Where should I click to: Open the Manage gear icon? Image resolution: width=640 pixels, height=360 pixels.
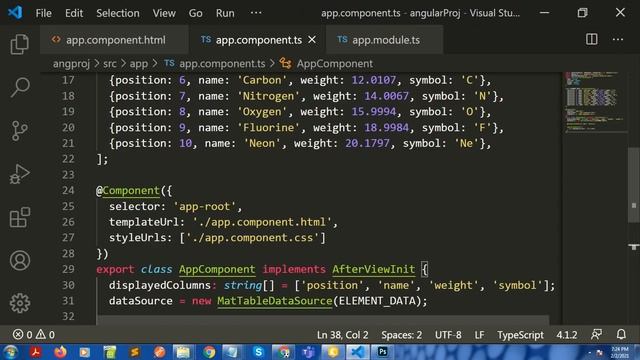point(20,303)
